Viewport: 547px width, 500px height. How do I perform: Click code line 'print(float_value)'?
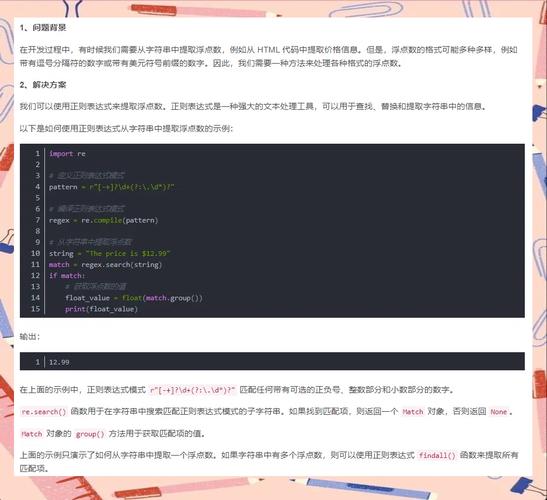click(x=102, y=309)
